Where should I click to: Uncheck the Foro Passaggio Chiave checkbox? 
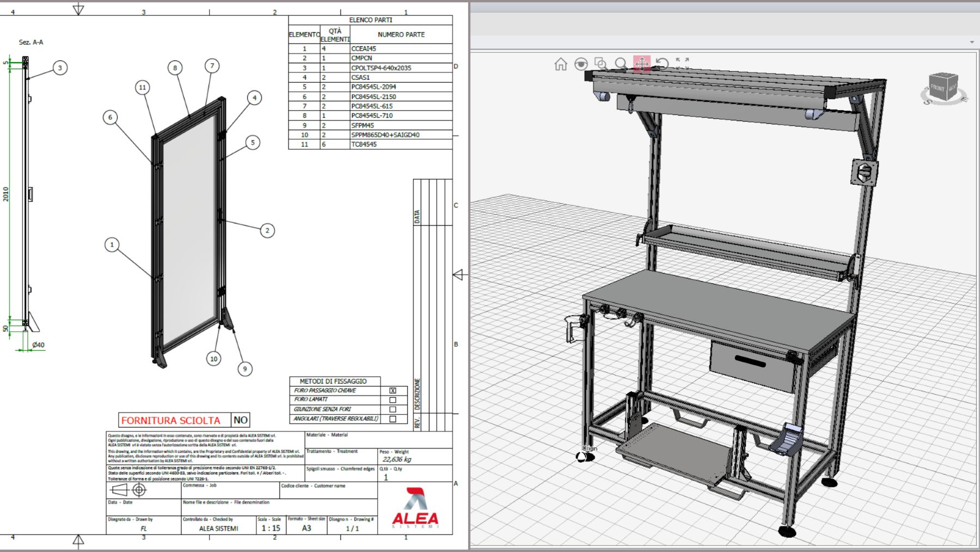point(393,391)
